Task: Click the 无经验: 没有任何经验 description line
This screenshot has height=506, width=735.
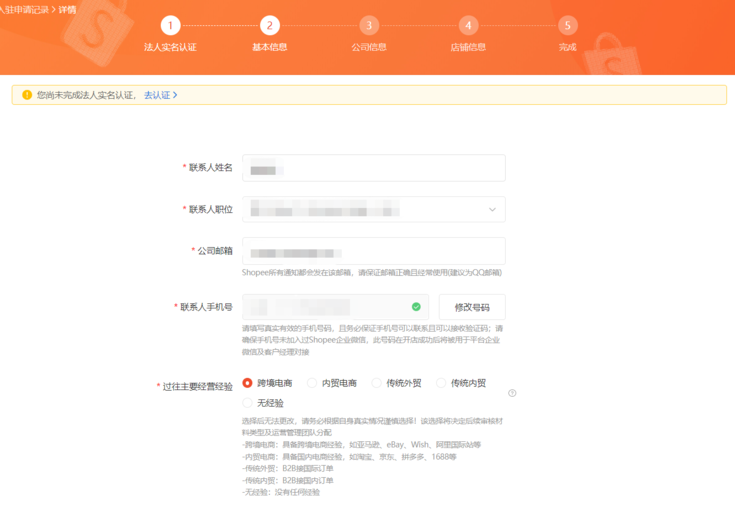Action: [281, 492]
